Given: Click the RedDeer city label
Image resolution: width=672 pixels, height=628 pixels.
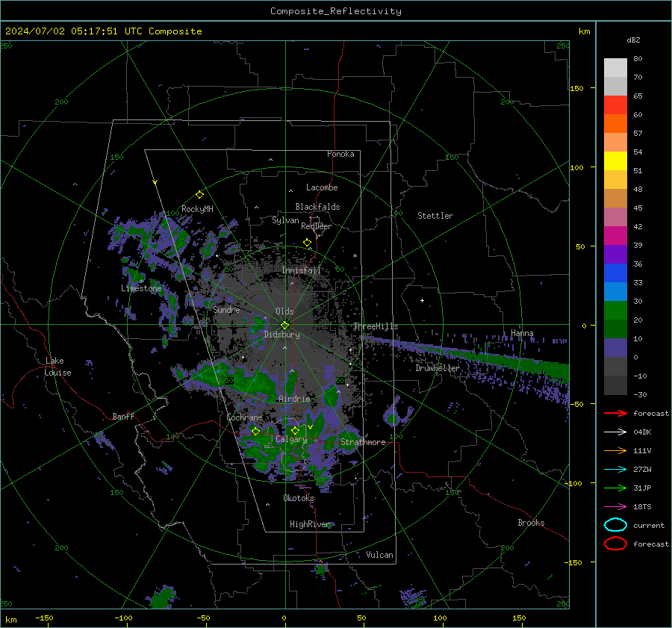Looking at the screenshot, I should [x=317, y=226].
